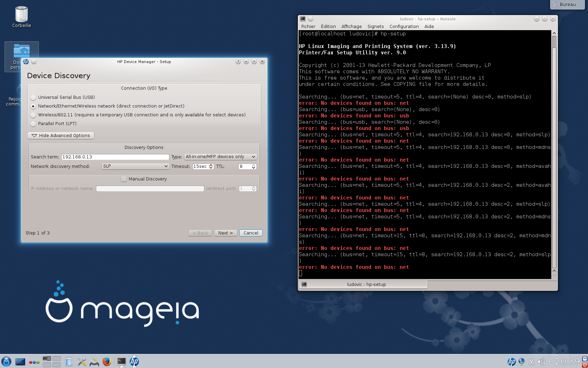Switch to Konsole task in taskbar
The width and height of the screenshot is (588, 368).
121,361
